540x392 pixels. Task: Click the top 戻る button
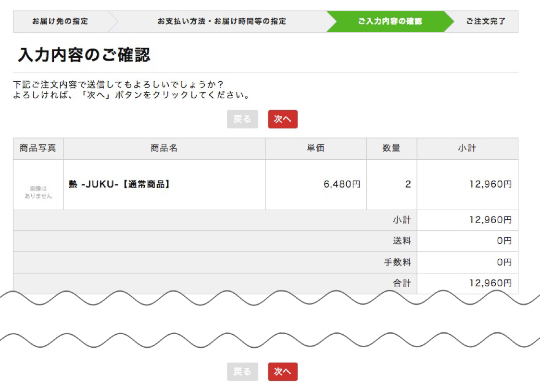pos(242,119)
